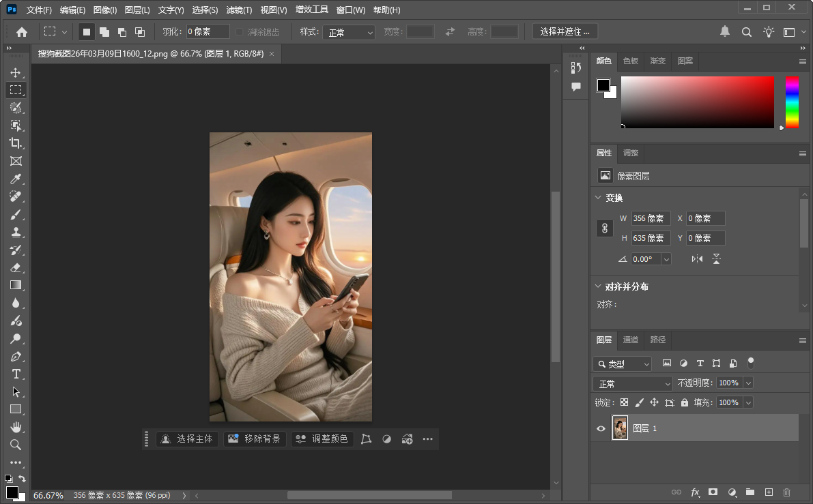Switch to the 通道 tab
This screenshot has width=813, height=504.
pos(630,340)
